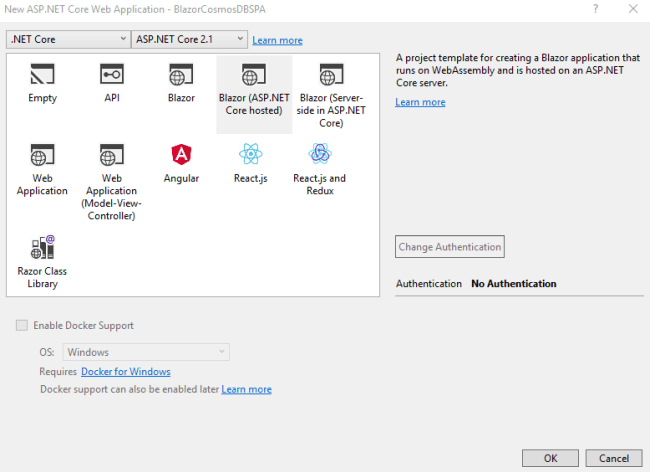Click the Change Authentication button

(450, 247)
